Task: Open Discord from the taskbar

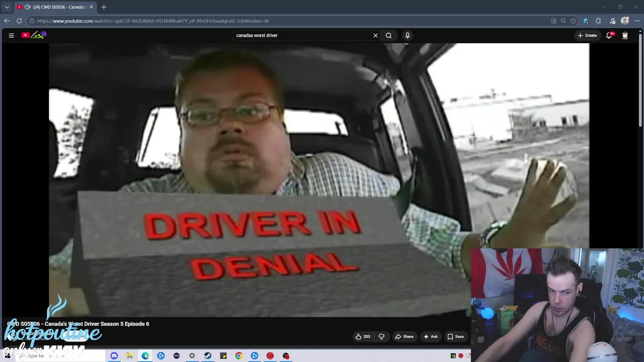Action: coord(114,356)
